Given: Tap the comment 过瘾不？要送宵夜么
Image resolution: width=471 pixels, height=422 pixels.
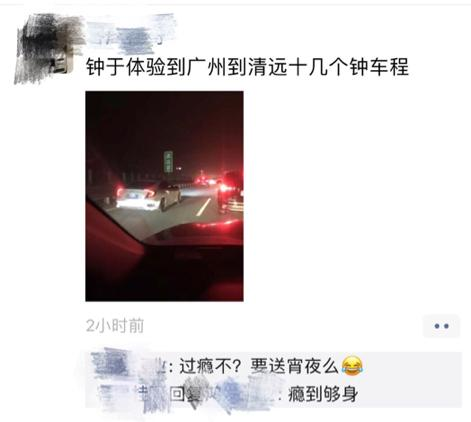Looking at the screenshot, I should pos(259,366).
